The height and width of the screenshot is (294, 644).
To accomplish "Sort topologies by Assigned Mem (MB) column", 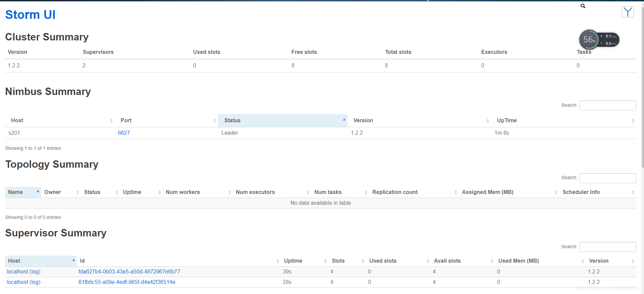I will click(509, 192).
